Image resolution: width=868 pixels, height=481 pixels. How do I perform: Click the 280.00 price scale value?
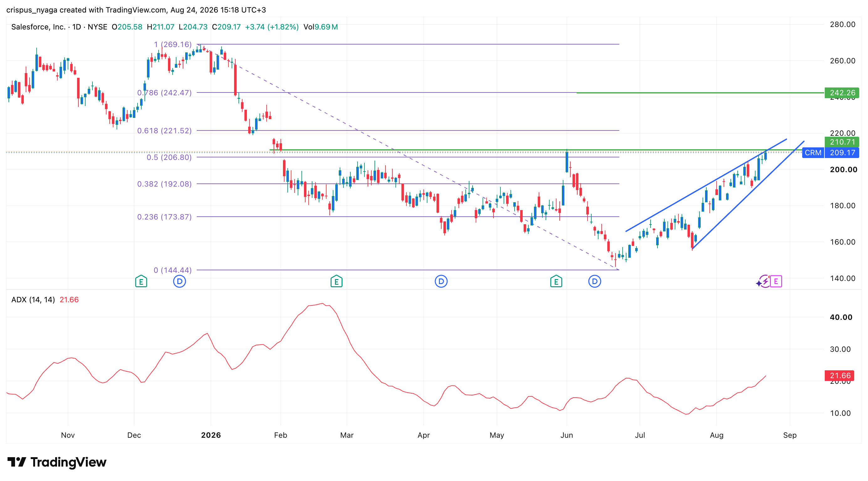[x=842, y=24]
